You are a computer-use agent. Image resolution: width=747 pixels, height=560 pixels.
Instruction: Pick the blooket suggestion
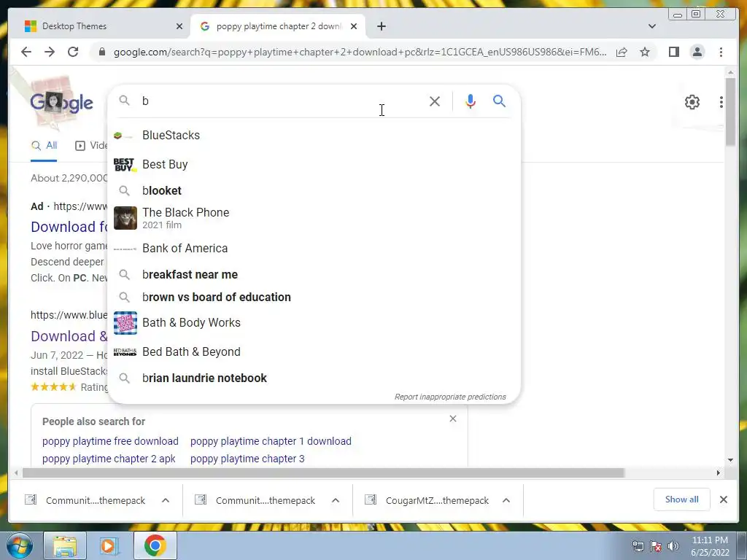point(314,190)
